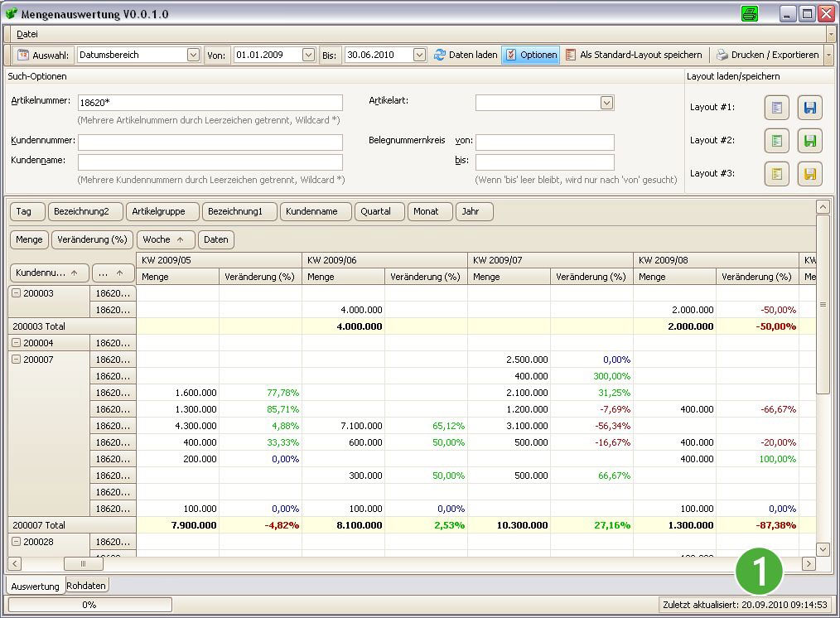Collapse customer group 200004
The height and width of the screenshot is (618, 840).
(x=16, y=343)
